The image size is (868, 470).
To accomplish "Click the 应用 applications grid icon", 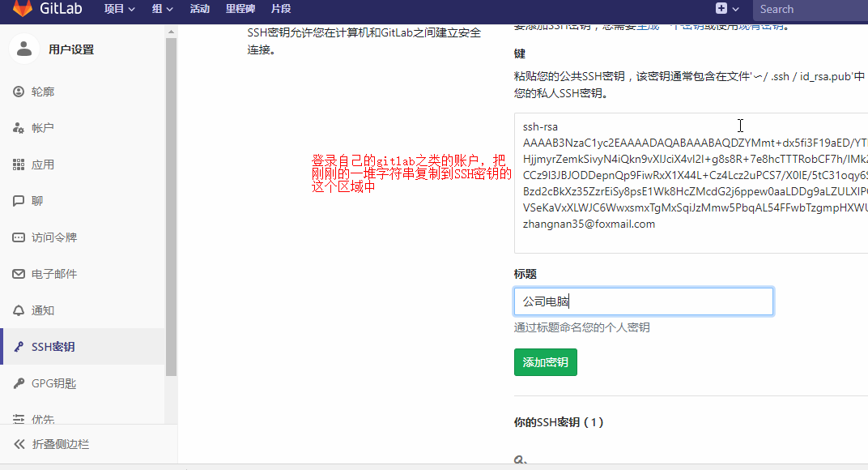I will 19,164.
